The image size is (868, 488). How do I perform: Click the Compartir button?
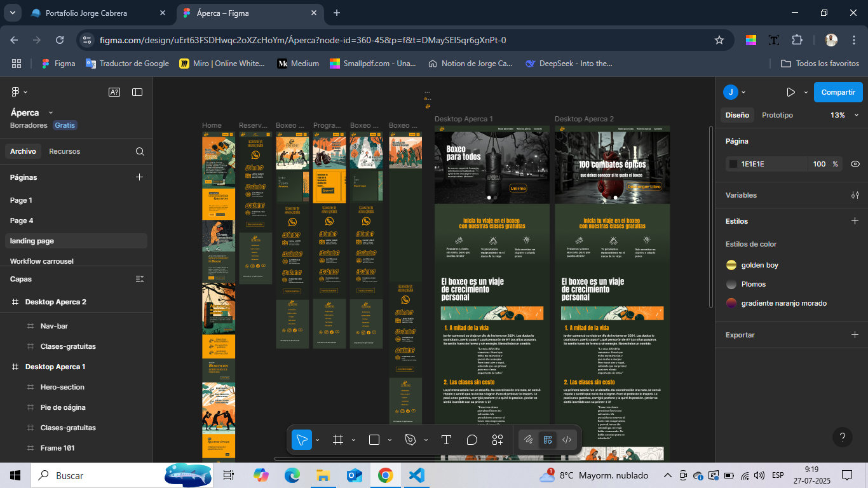pyautogui.click(x=838, y=92)
